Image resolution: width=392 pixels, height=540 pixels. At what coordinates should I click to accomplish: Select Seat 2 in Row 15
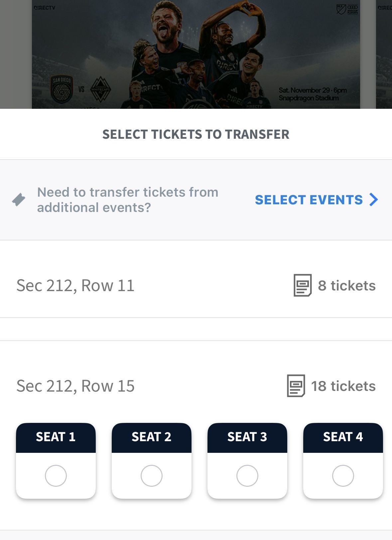coord(152,475)
